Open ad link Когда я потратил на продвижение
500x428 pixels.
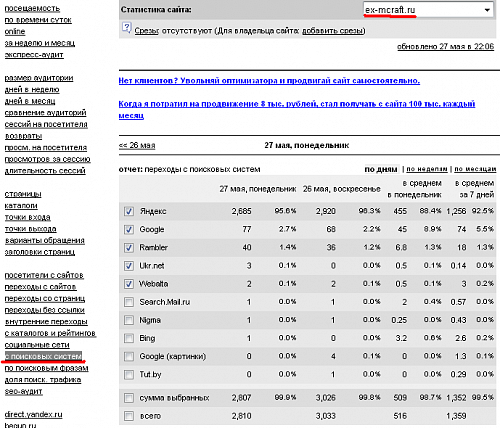coord(297,110)
